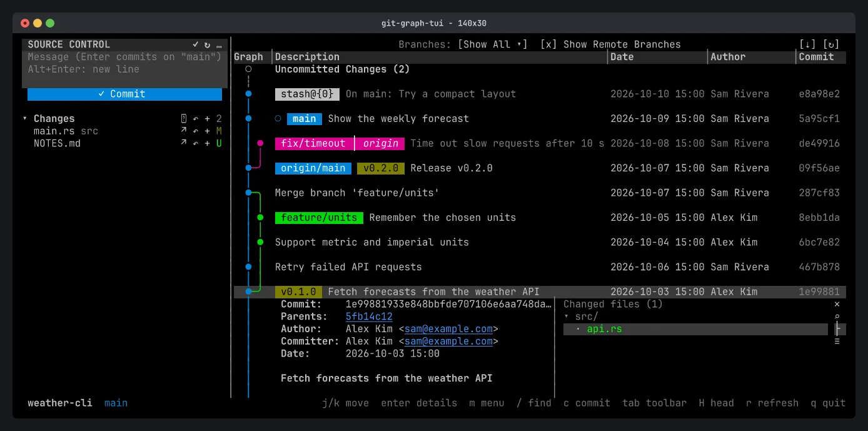868x431 pixels.
Task: Click the stash icon in Changes row
Action: click(183, 119)
